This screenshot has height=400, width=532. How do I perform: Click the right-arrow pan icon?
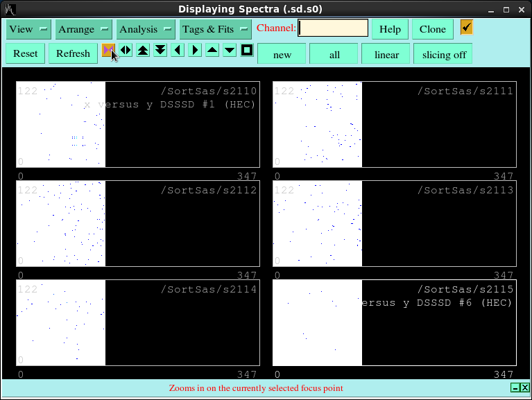coord(195,50)
